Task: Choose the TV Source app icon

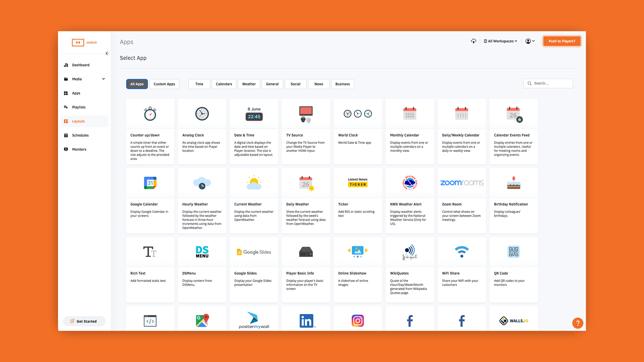Action: (x=306, y=114)
